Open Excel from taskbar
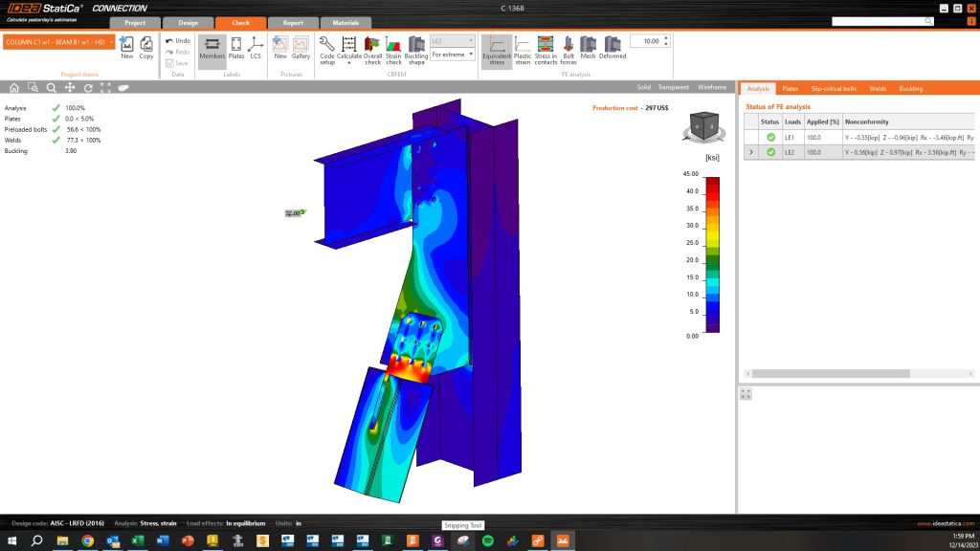This screenshot has height=551, width=980. [x=138, y=540]
